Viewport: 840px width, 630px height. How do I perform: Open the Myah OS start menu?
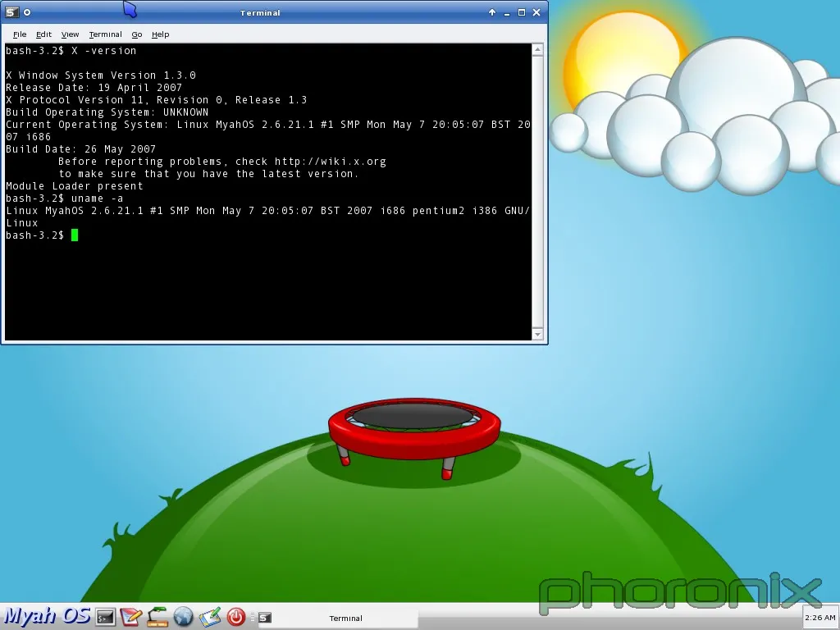pos(47,616)
